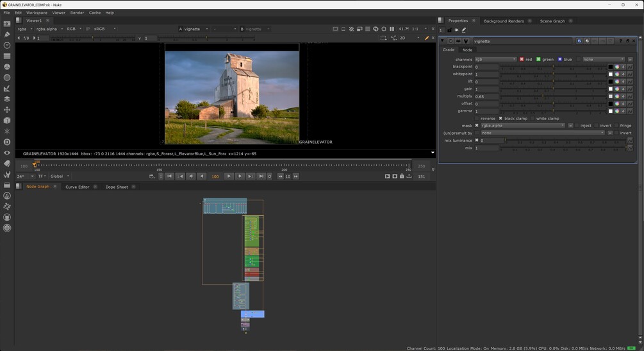The image size is (644, 351).
Task: Switch to the Curve Editor tab
Action: click(x=77, y=187)
